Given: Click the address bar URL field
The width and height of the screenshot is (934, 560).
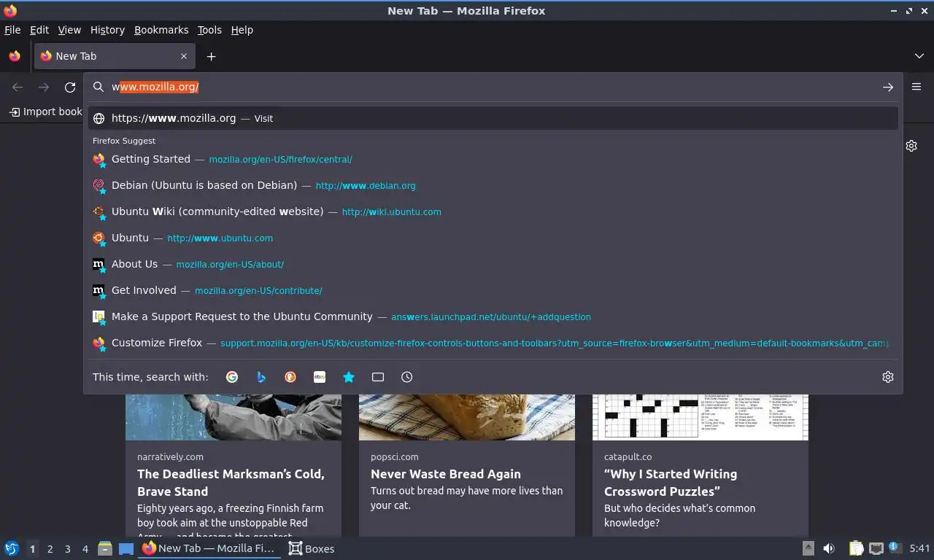Looking at the screenshot, I should click(493, 87).
